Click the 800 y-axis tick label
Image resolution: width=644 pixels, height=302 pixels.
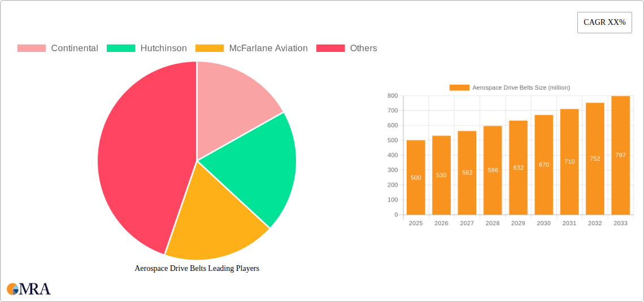tap(392, 95)
